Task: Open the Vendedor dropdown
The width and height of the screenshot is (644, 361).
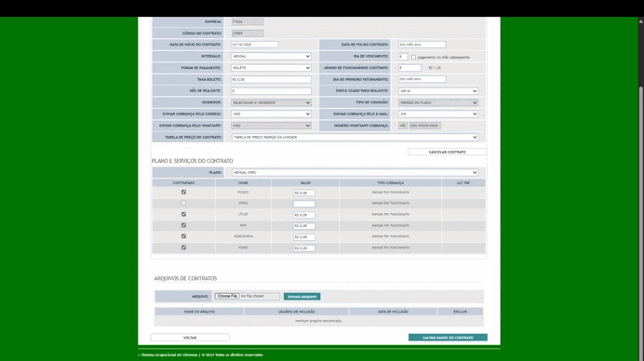Action: [271, 102]
